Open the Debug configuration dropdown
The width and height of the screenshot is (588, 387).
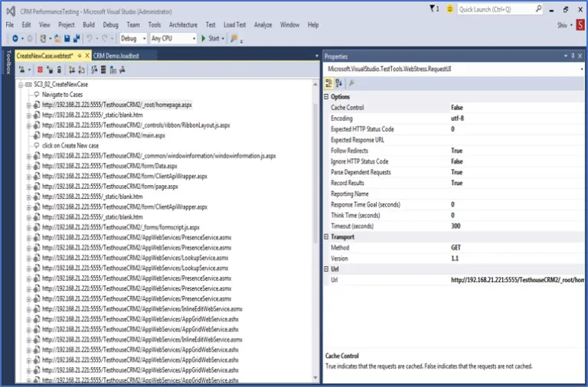tap(132, 38)
